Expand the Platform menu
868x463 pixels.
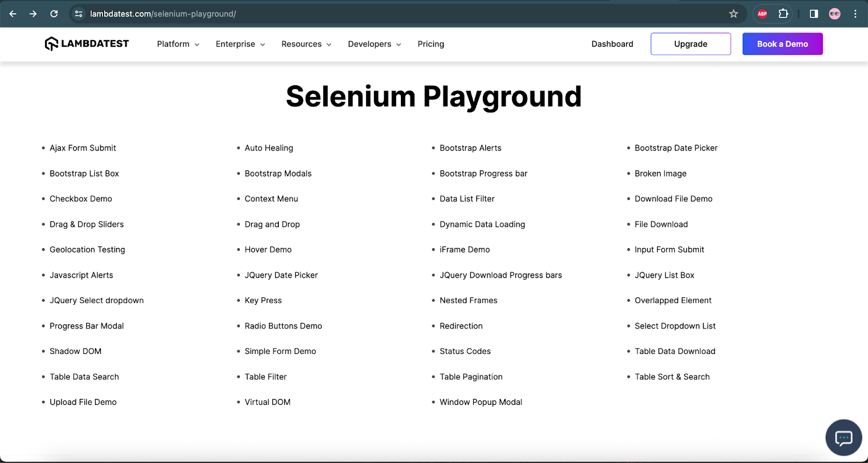pos(178,44)
